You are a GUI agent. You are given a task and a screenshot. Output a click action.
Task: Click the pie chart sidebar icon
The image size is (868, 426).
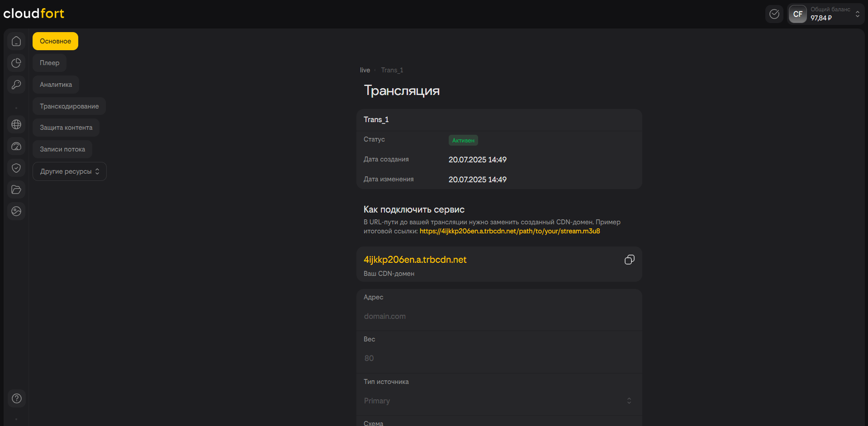(16, 63)
